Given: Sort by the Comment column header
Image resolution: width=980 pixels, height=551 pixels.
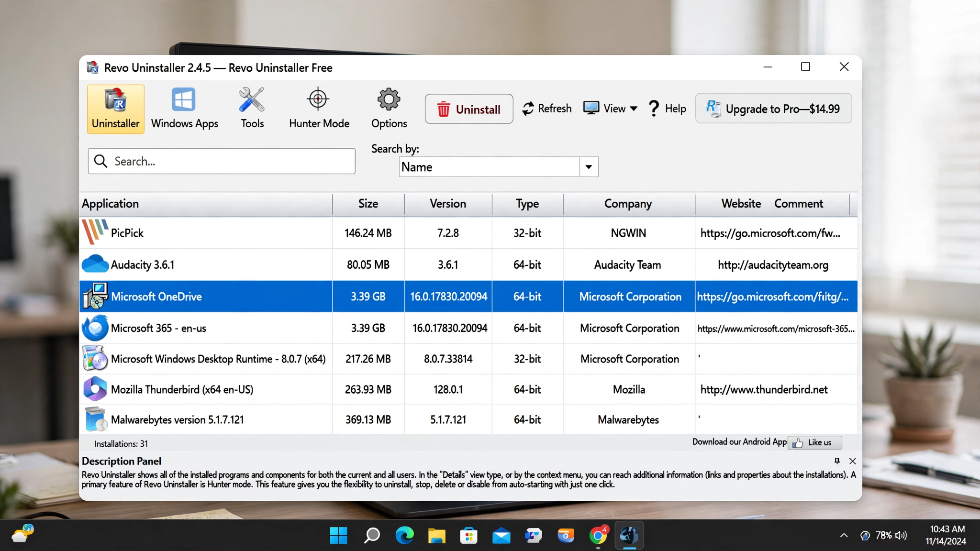Looking at the screenshot, I should [x=799, y=204].
